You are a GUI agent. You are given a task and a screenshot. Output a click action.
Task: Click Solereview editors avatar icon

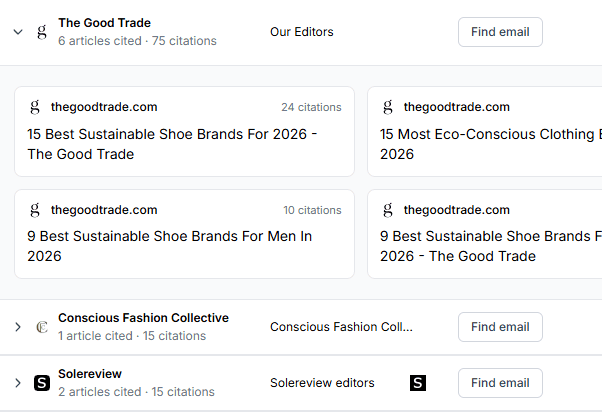[418, 383]
